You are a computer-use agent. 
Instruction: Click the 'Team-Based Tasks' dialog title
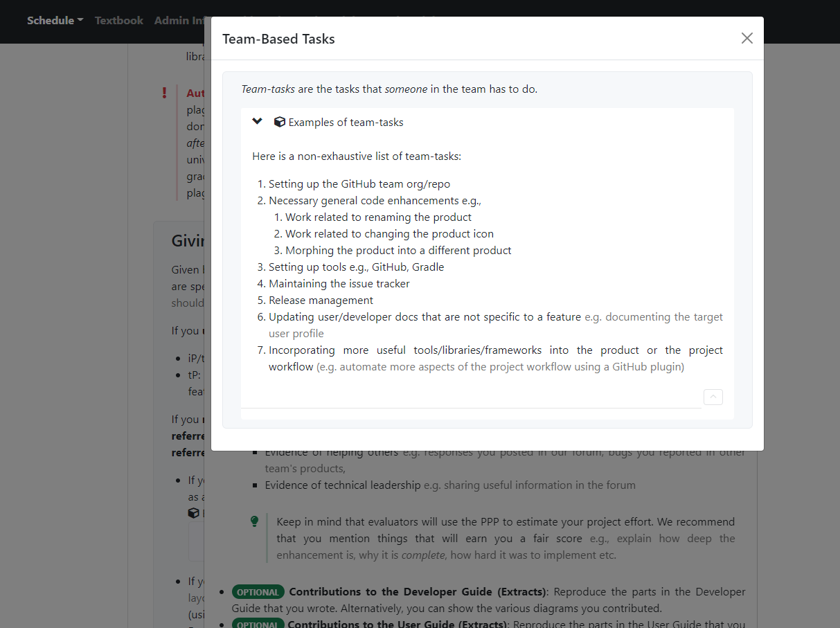click(278, 39)
